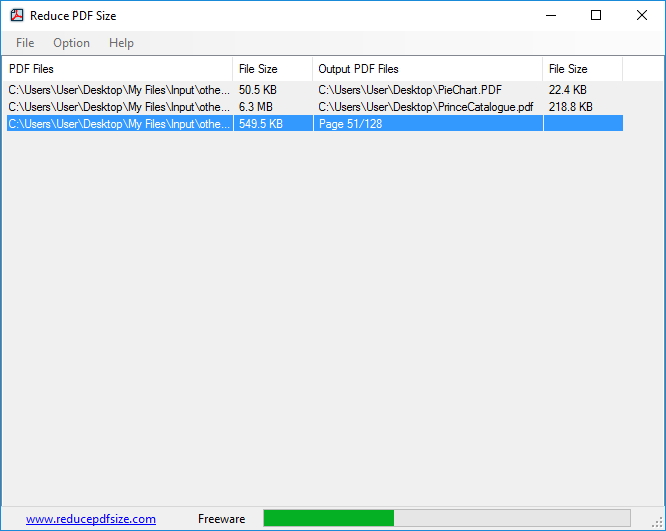Click the window resize grip
The width and height of the screenshot is (666, 531).
658,523
